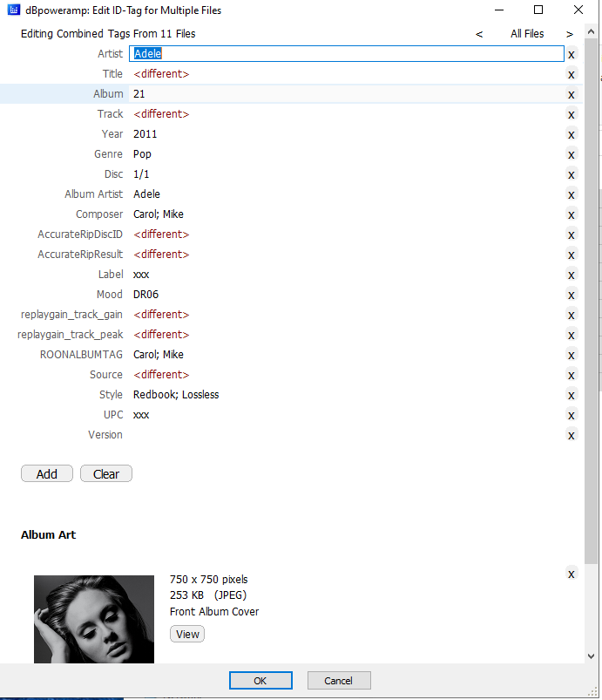
Task: Confirm changes with OK button
Action: tap(260, 681)
